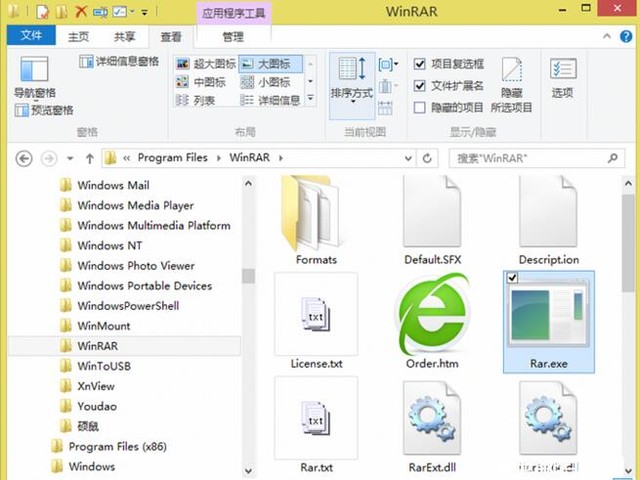640x480 pixels.
Task: Open Sort by (排序方式) menu
Action: pyautogui.click(x=352, y=85)
